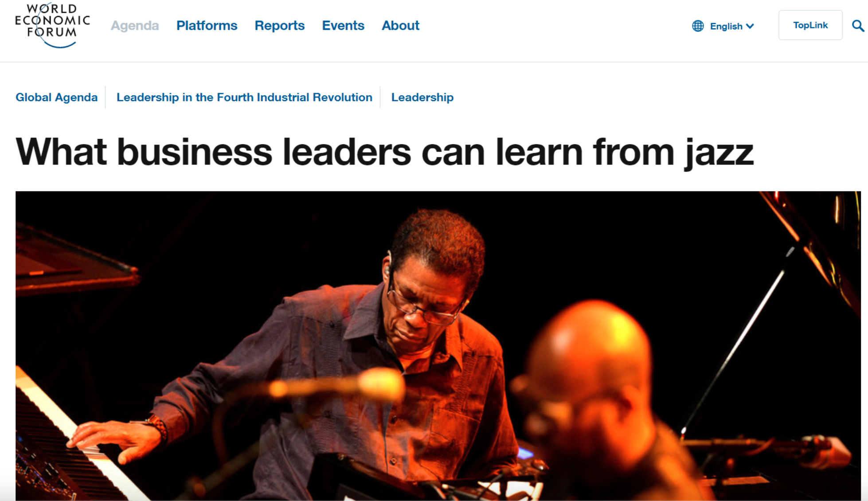Expand the English language chevron
The height and width of the screenshot is (501, 868).
750,26
